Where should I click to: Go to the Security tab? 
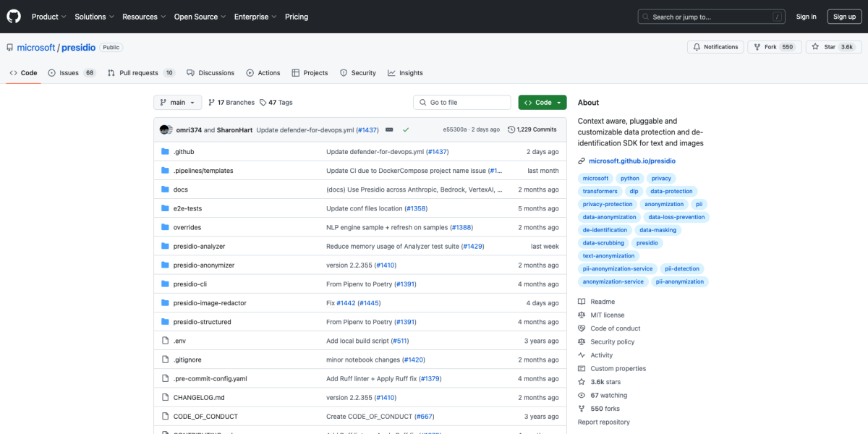pos(358,73)
